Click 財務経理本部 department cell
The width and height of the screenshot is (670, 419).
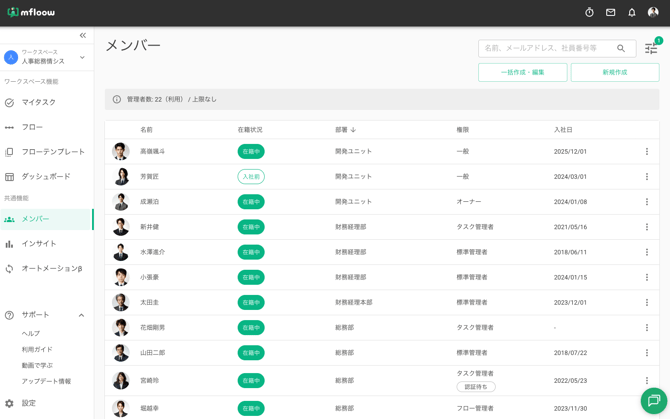(x=354, y=302)
